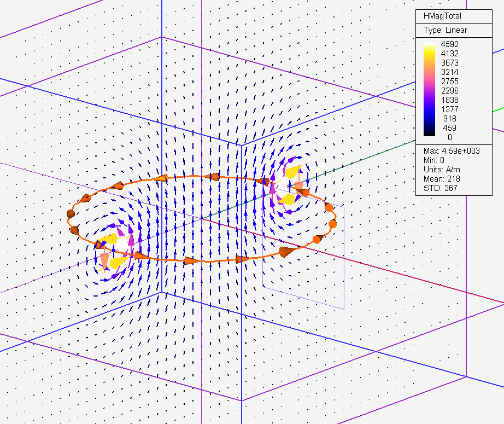Click the 0 value at the legend scale bottom
The width and height of the screenshot is (504, 424).
point(450,137)
